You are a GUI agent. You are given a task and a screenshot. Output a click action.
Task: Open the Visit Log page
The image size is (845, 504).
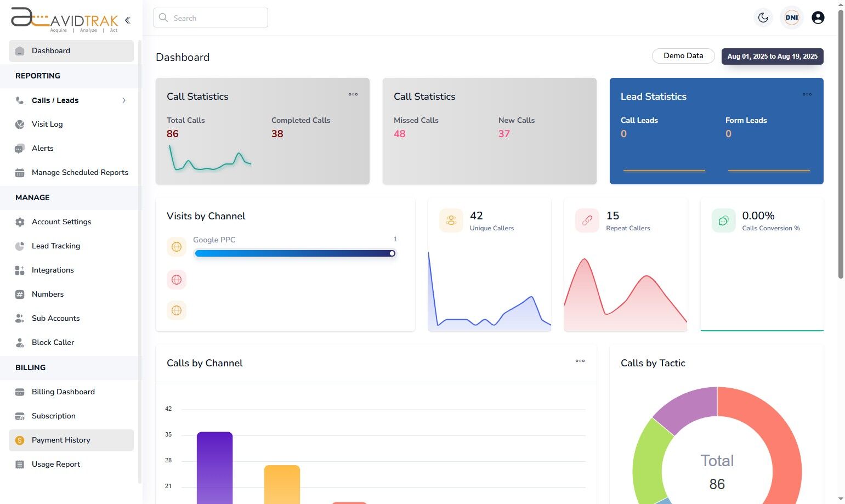pos(71,124)
